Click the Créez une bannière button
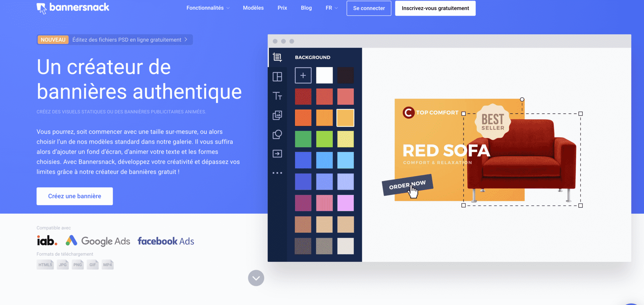 [75, 196]
